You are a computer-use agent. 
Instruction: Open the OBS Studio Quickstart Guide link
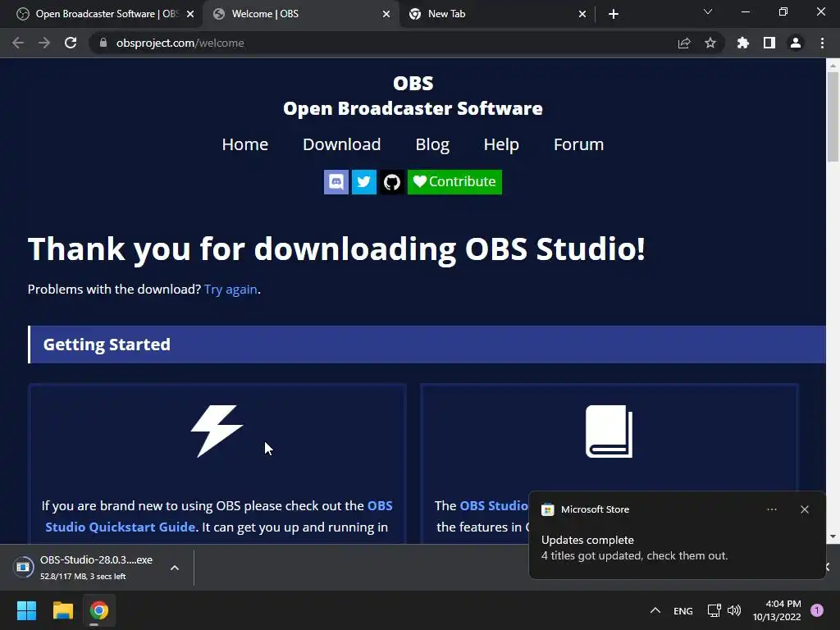tap(218, 517)
